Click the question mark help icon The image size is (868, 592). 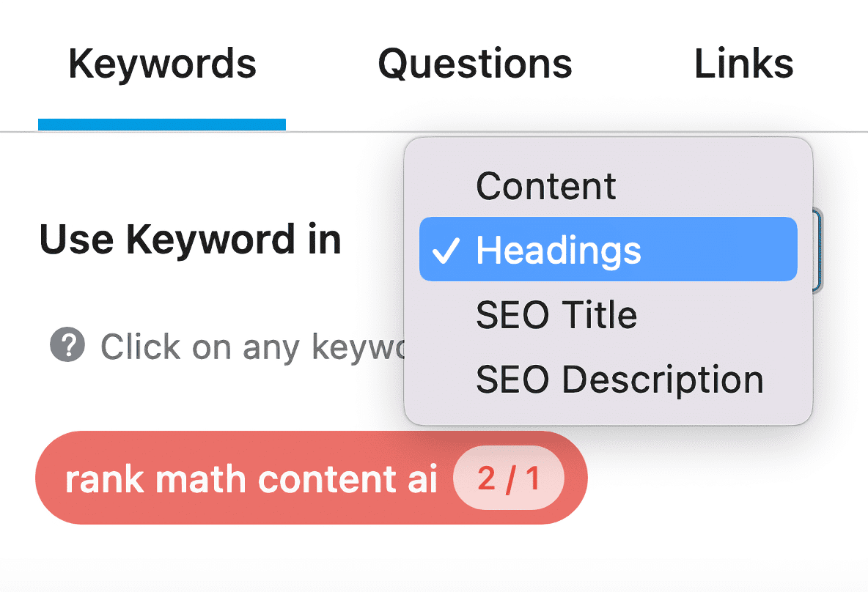click(x=67, y=345)
